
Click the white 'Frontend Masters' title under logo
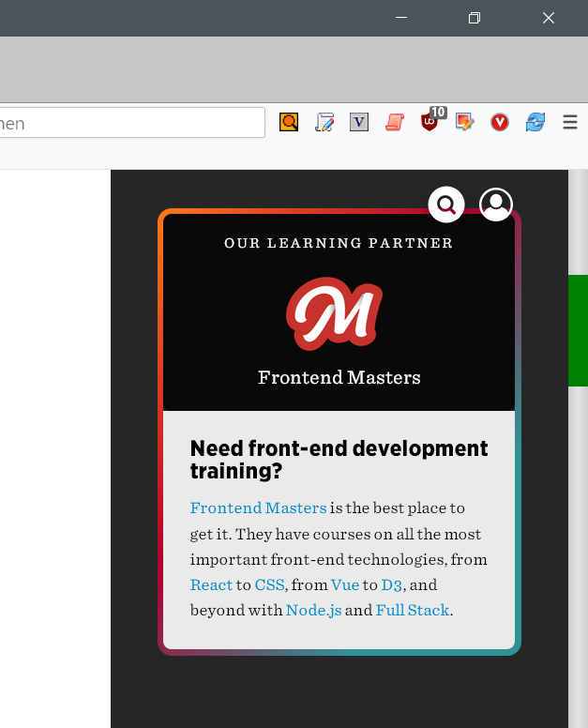tap(339, 377)
